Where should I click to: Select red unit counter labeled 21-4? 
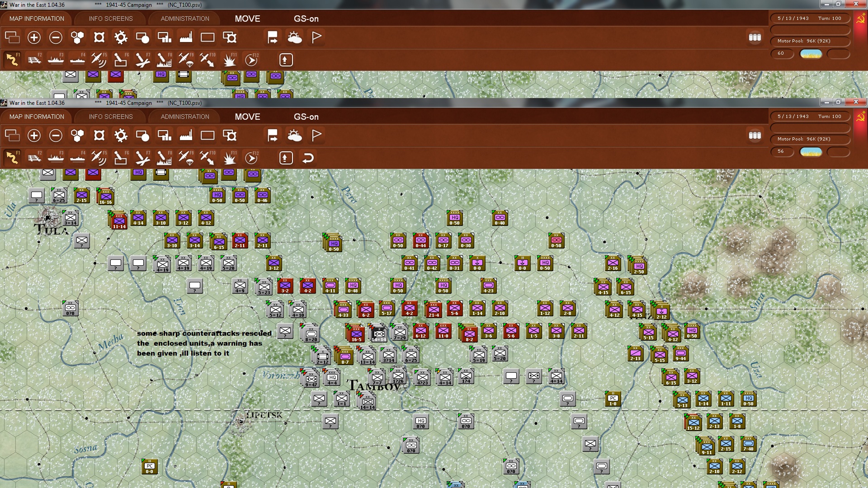434,310
